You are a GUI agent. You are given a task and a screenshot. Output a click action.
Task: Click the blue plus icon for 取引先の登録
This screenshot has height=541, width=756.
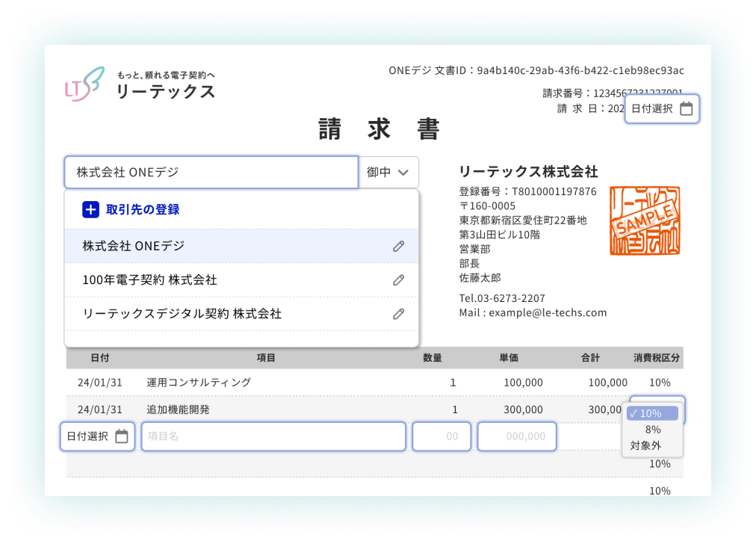90,210
